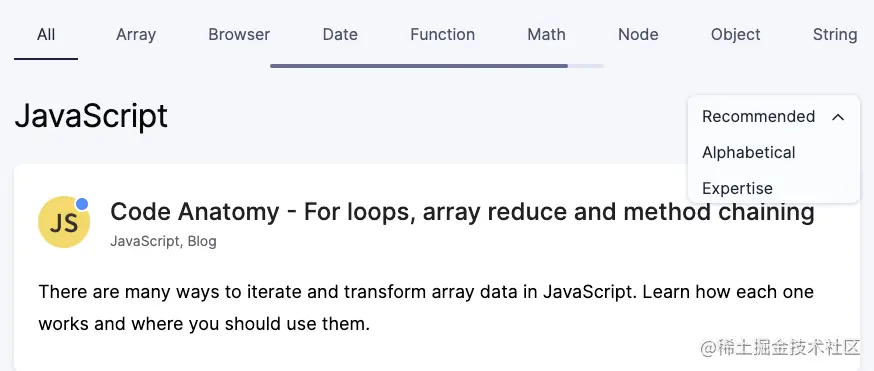Select the Recommended sort option
874x371 pixels.
click(758, 116)
